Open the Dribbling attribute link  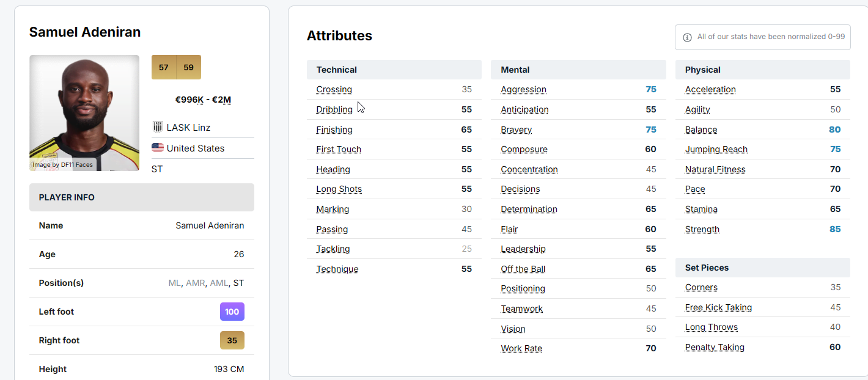[334, 109]
